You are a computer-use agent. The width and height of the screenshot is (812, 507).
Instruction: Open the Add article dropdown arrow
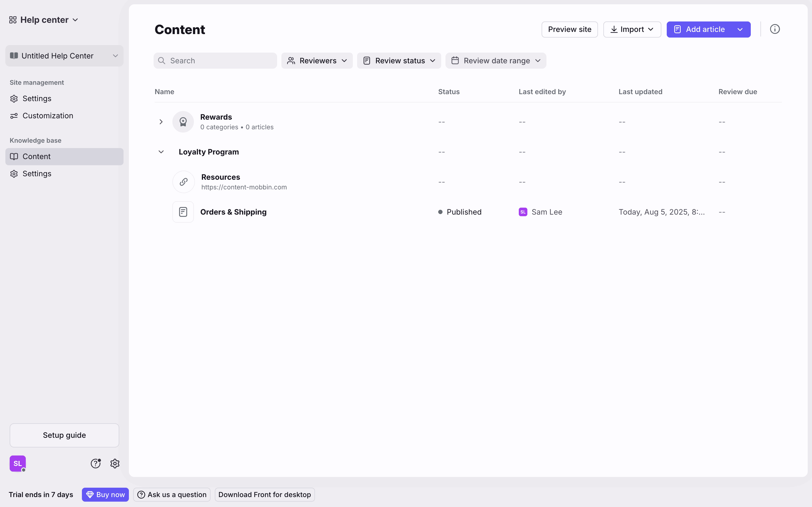click(x=740, y=30)
